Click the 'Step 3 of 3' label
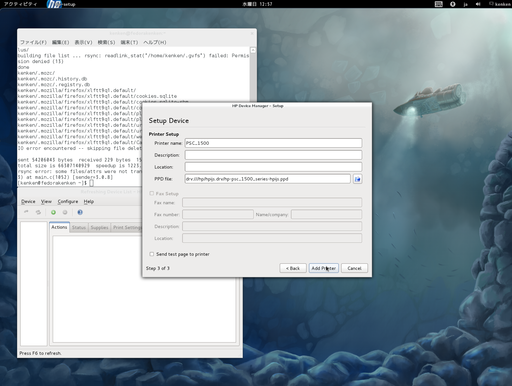The width and height of the screenshot is (512, 386). [x=158, y=268]
